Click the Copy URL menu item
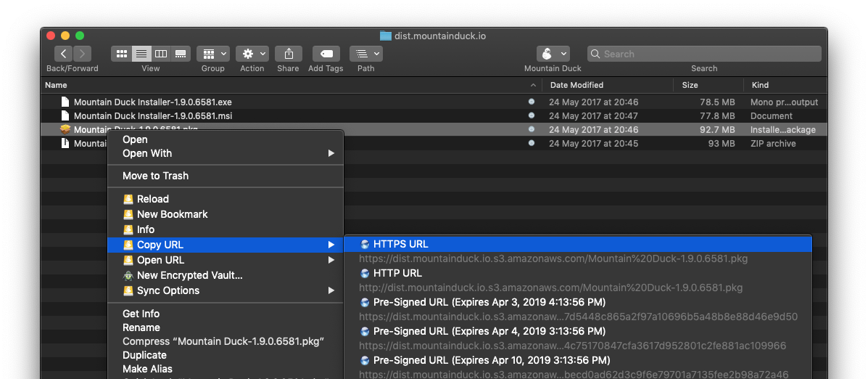The height and width of the screenshot is (379, 868). [x=226, y=245]
